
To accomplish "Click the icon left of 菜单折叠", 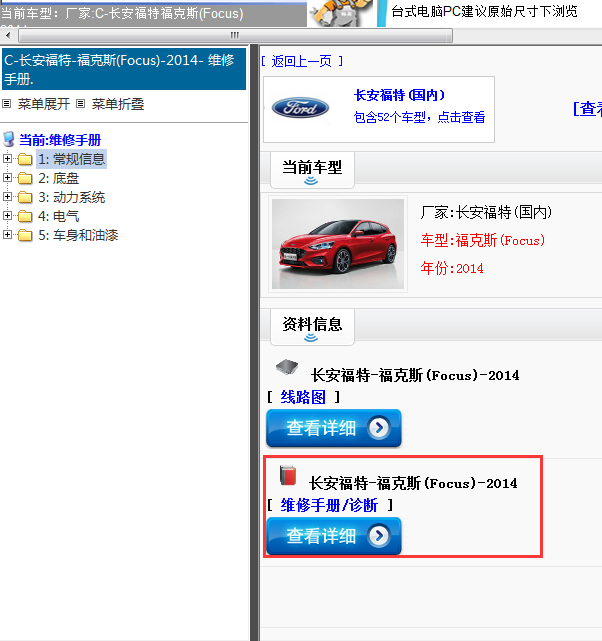I will [x=81, y=104].
